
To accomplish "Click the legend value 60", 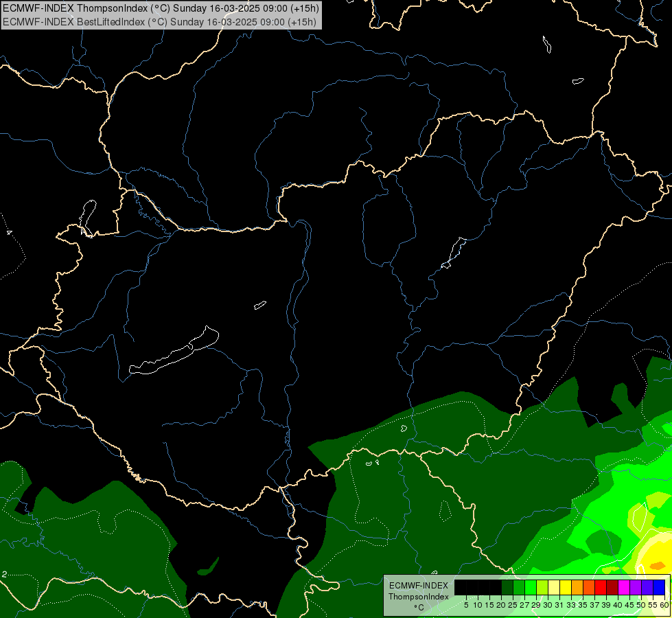I will pos(664,605).
